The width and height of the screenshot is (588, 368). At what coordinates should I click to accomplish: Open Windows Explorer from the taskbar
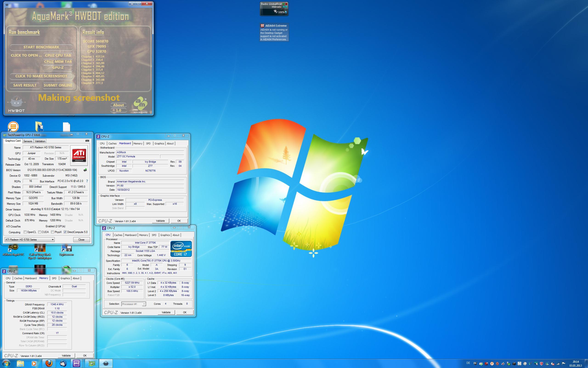point(20,364)
